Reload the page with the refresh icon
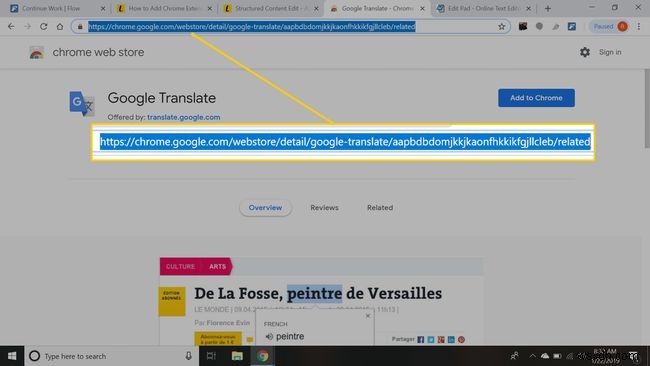 pyautogui.click(x=44, y=27)
